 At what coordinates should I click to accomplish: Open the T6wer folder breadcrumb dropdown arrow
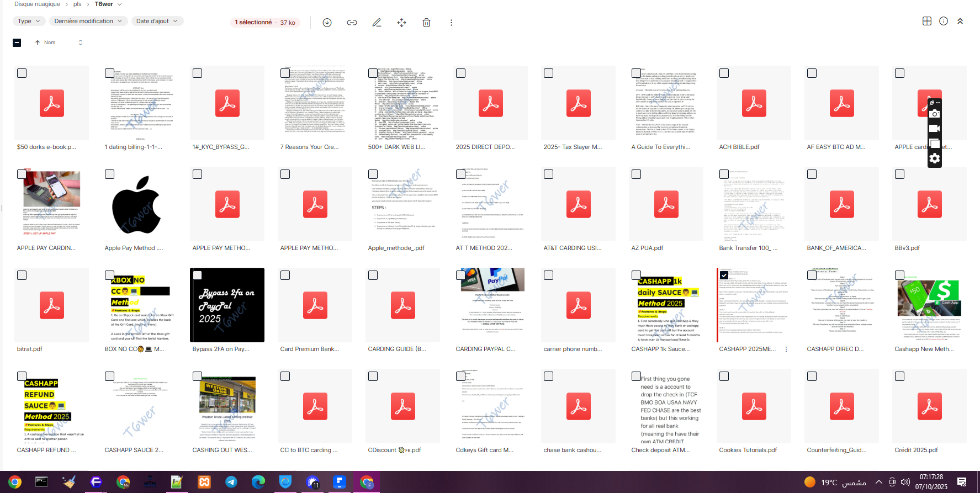tap(120, 4)
